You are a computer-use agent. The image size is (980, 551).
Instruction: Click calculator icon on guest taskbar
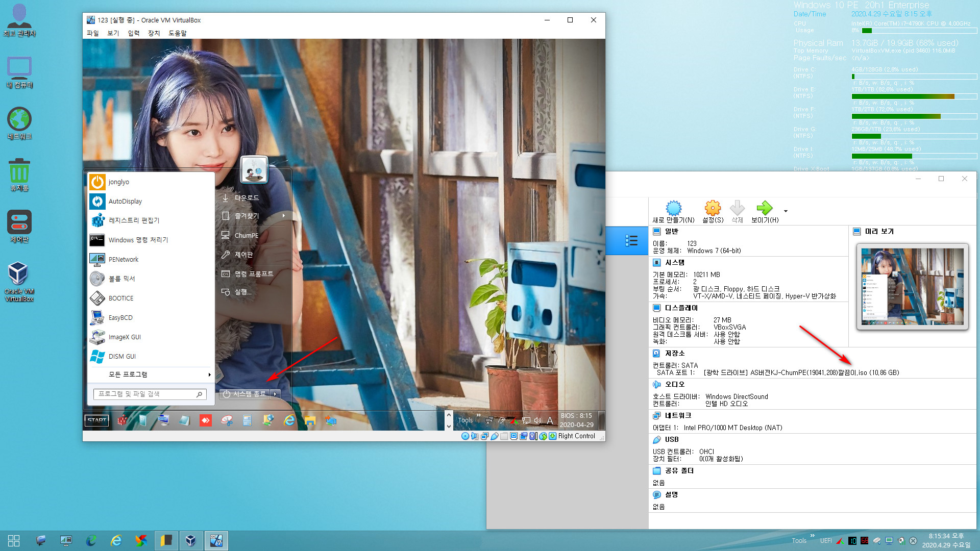(x=248, y=420)
